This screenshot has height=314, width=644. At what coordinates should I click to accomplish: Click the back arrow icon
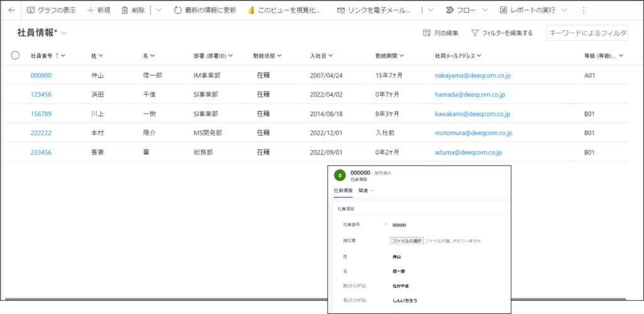[x=11, y=11]
